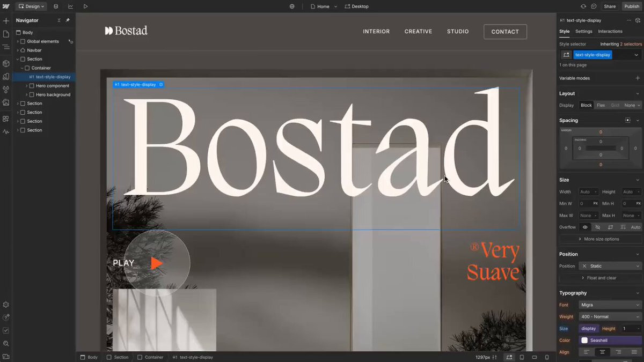Expand More size options
The image size is (644, 362).
tap(601, 239)
